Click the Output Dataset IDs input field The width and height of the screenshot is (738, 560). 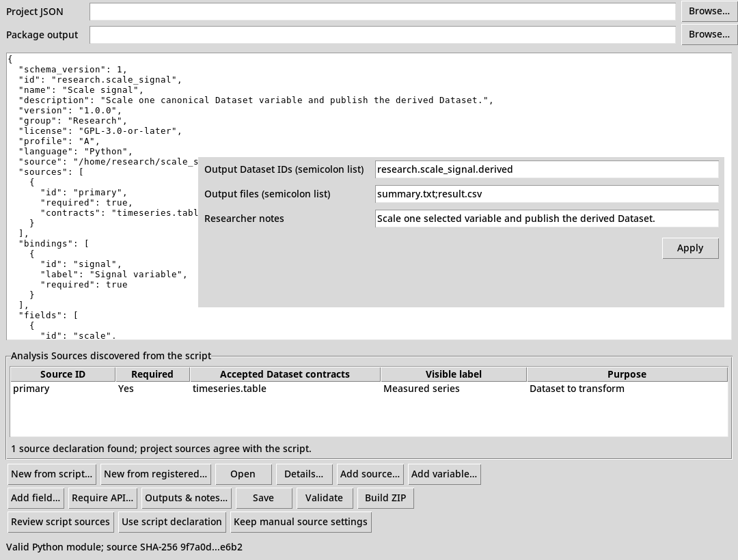(547, 170)
